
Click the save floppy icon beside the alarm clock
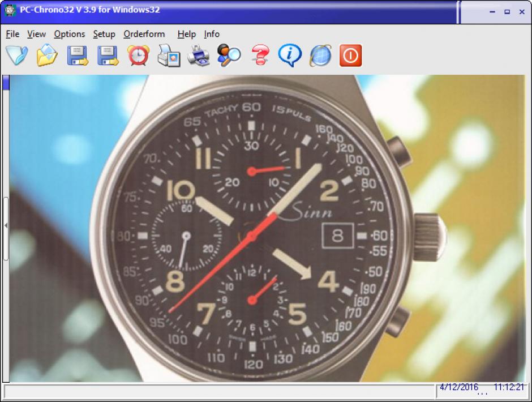coord(108,55)
